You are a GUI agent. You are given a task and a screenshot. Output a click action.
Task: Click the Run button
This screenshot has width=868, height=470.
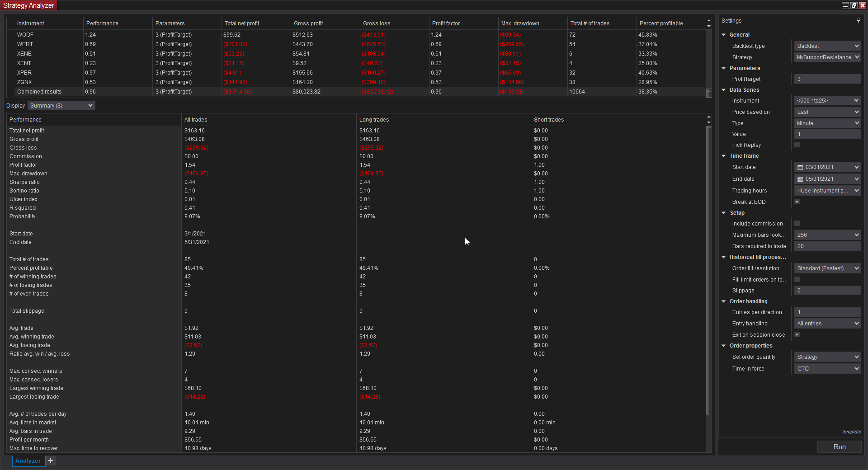[840, 447]
